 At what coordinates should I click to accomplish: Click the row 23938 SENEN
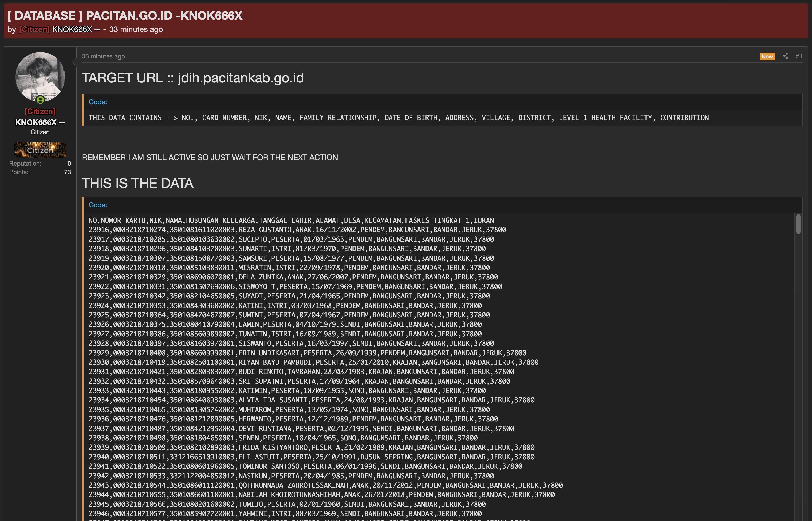[283, 438]
